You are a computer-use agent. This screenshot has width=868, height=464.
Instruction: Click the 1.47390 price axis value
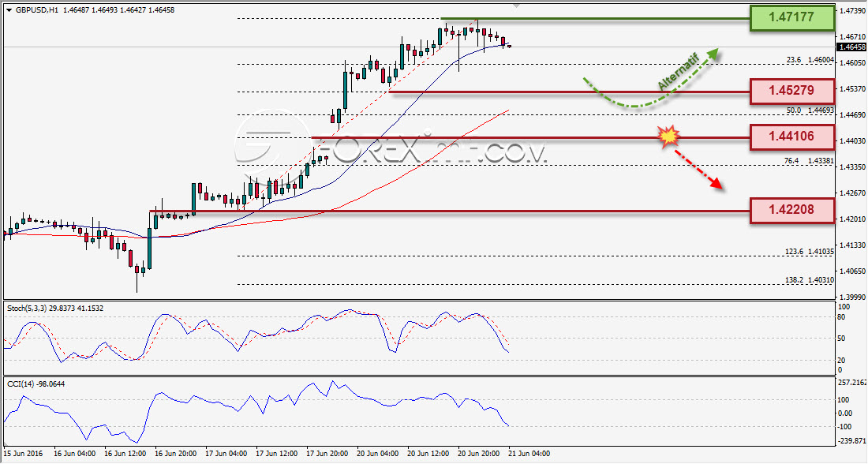pos(852,11)
